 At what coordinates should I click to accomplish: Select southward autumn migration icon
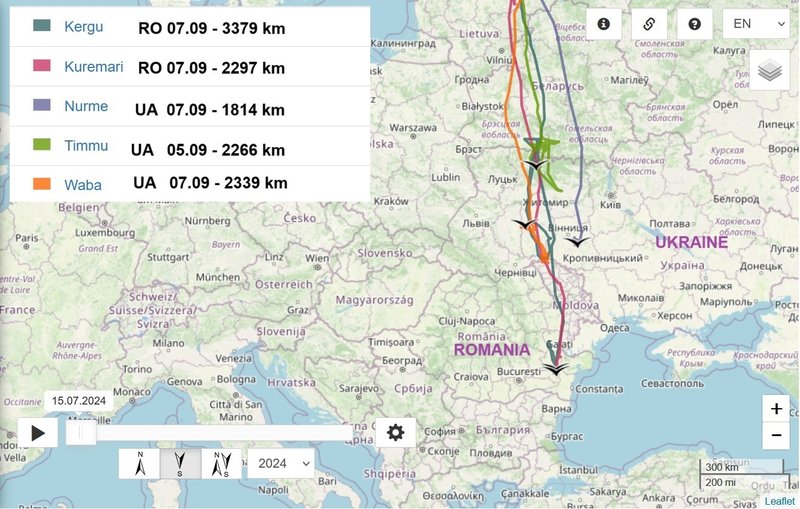(x=180, y=464)
